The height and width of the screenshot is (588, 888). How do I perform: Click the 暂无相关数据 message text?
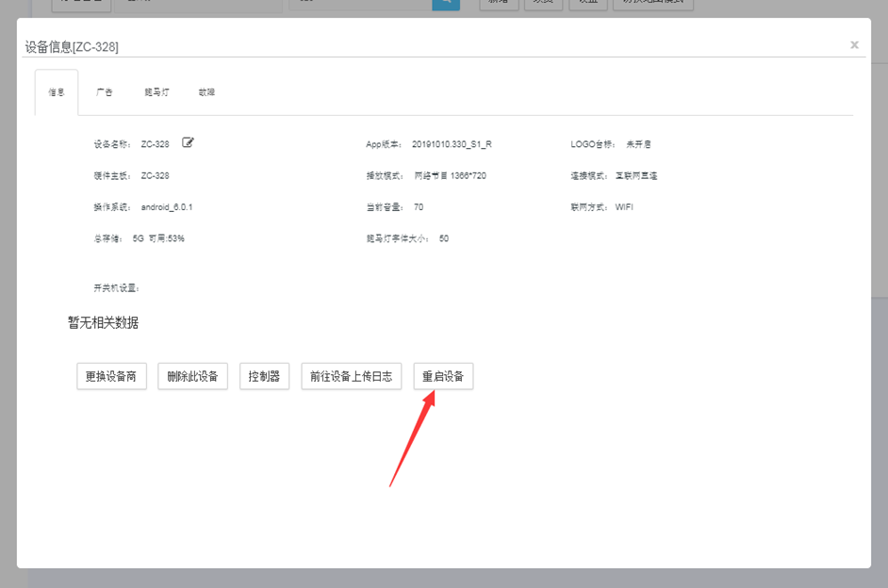click(x=103, y=323)
